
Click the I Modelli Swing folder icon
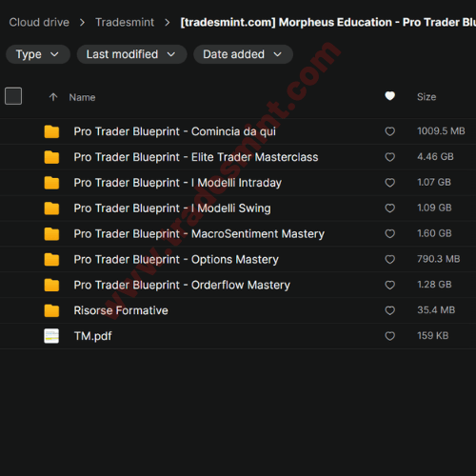pos(51,208)
